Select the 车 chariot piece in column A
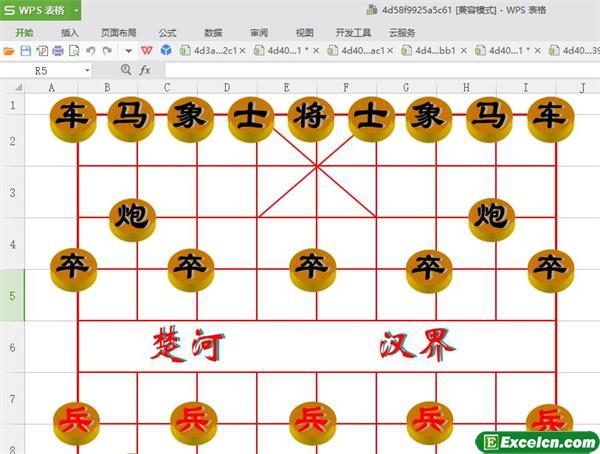Viewport: 600px width, 454px height. click(73, 119)
